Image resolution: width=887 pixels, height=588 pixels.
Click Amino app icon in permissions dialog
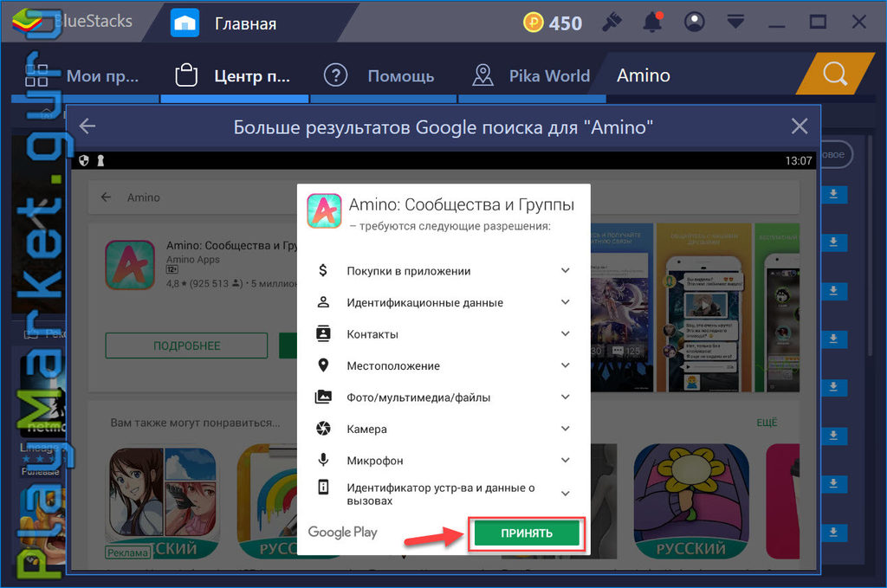(324, 211)
